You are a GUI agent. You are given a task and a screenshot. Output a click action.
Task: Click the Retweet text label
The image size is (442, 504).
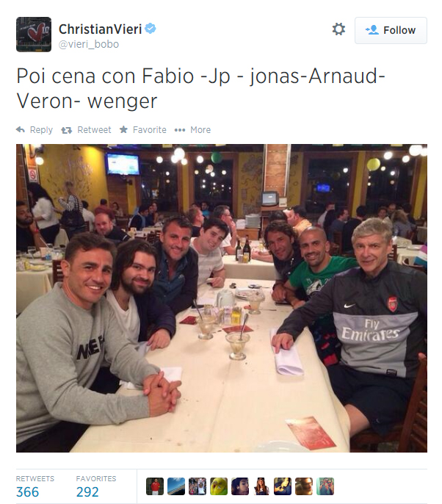pyautogui.click(x=94, y=130)
